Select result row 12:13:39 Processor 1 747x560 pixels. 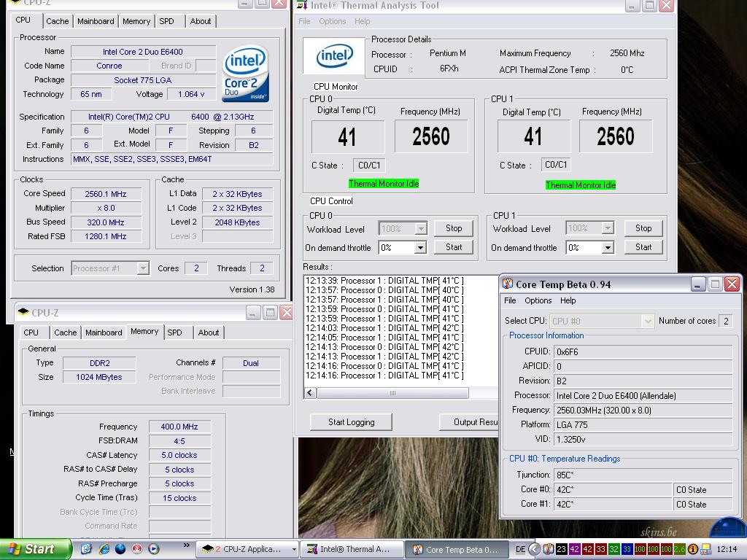[x=384, y=281]
